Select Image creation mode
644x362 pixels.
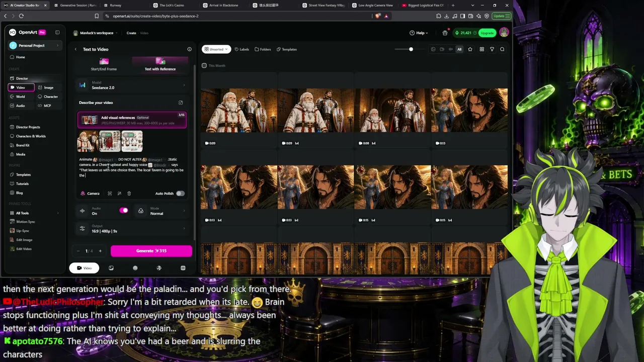(48, 87)
